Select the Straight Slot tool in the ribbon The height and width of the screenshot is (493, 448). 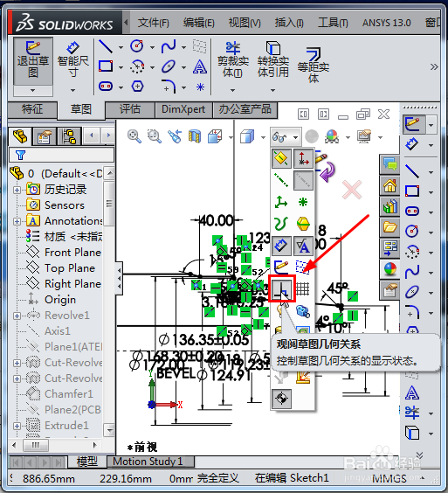[106, 87]
